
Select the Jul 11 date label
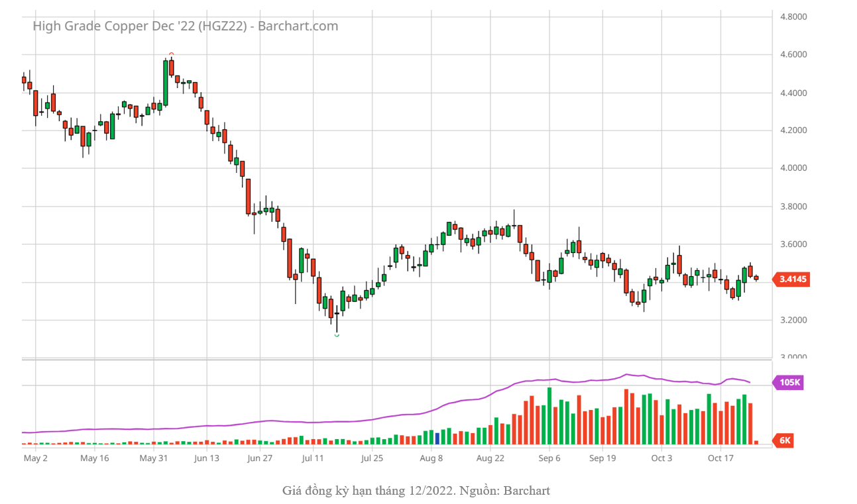[313, 458]
